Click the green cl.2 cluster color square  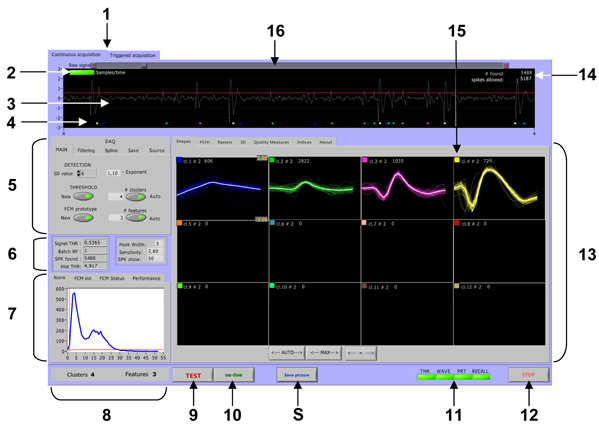[x=272, y=160]
